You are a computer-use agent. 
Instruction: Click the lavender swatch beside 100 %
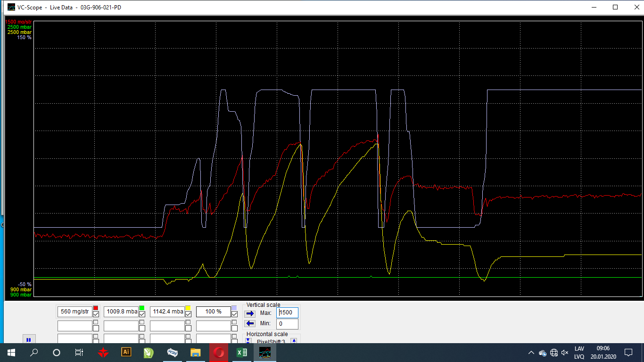pos(234,308)
